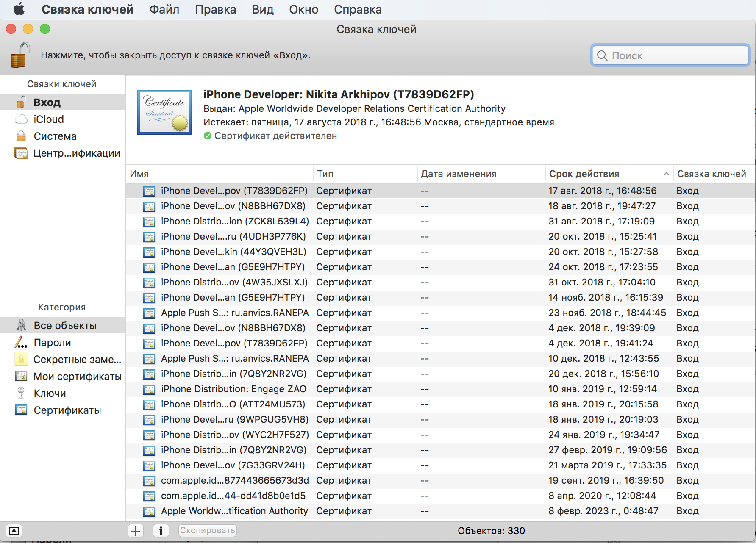This screenshot has width=756, height=543.
Task: Open the Вид menu
Action: (x=263, y=9)
